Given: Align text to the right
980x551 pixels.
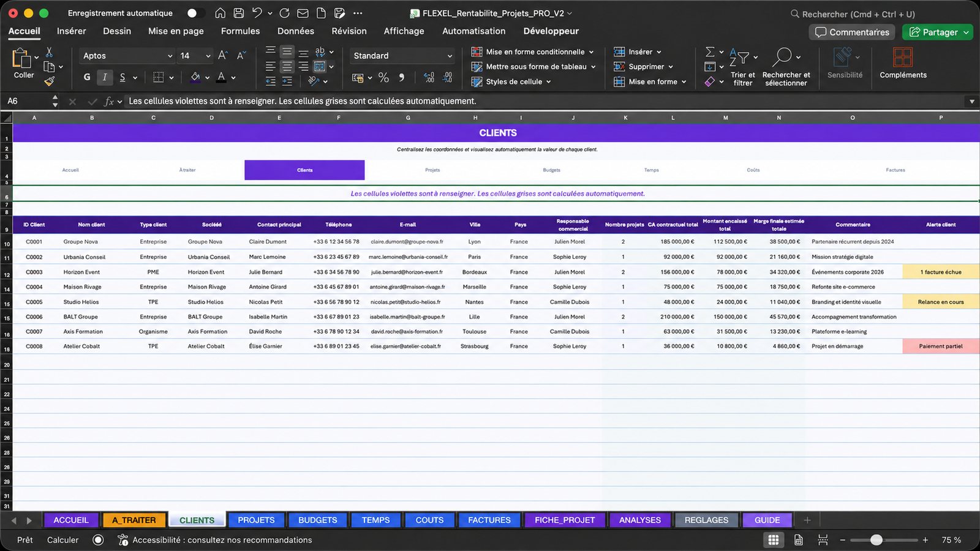Looking at the screenshot, I should click(303, 66).
